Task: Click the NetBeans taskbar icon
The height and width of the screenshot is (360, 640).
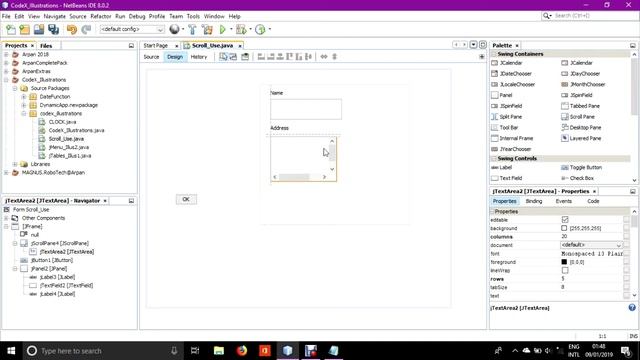Action: click(x=287, y=351)
